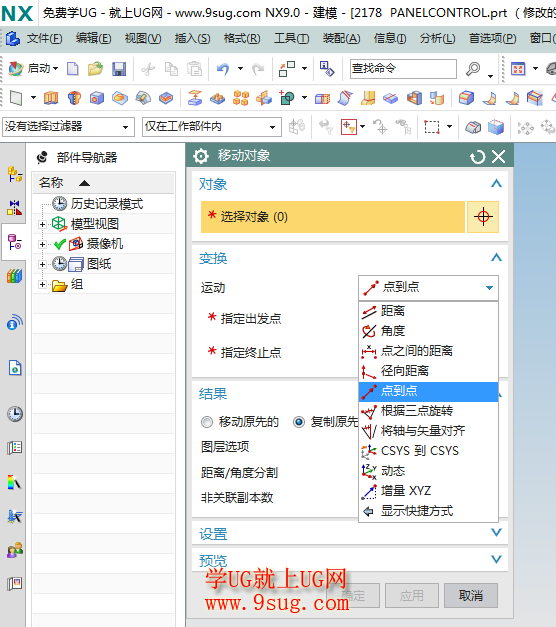
Task: Expand the 设置 section chevron
Action: 496,533
